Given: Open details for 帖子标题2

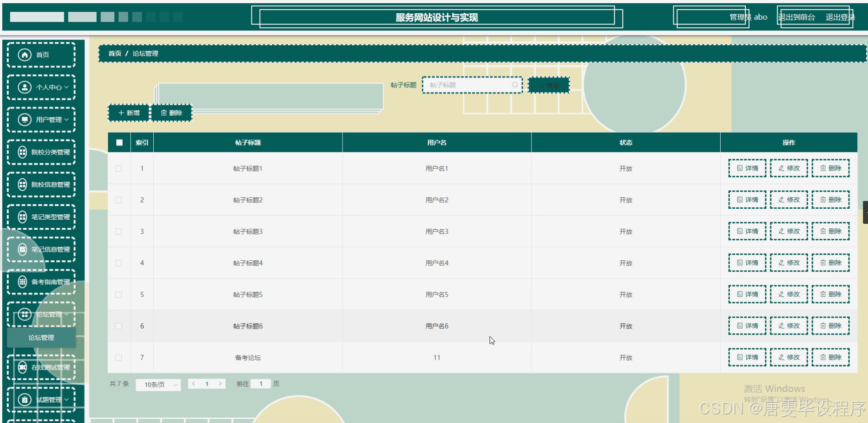Looking at the screenshot, I should 747,200.
